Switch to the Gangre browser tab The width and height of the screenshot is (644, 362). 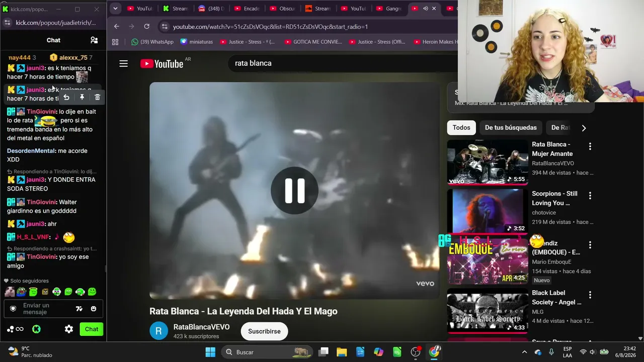click(x=389, y=9)
